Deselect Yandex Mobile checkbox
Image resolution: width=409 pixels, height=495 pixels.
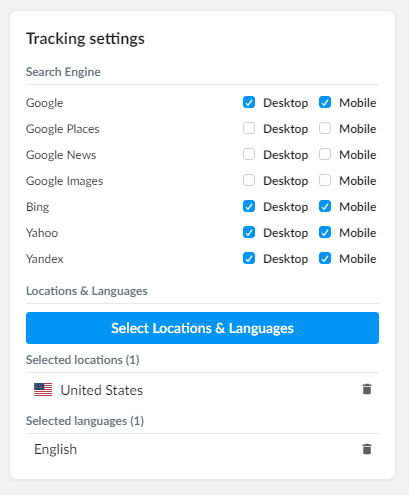tap(325, 258)
